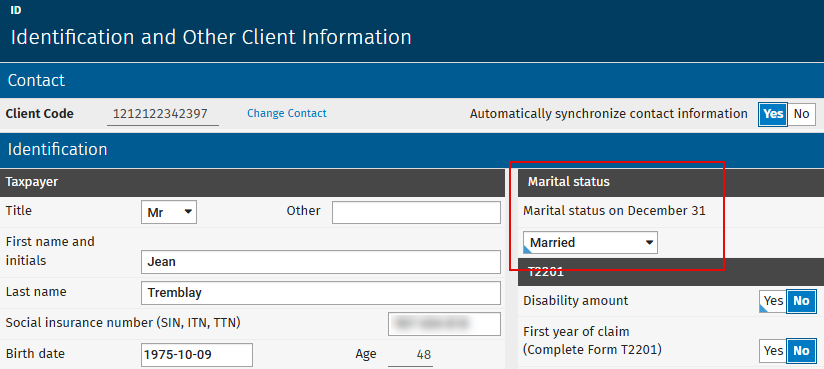Viewport: 824px width, 369px height.
Task: Click the Birth date field 1975-10-09
Action: 197,355
